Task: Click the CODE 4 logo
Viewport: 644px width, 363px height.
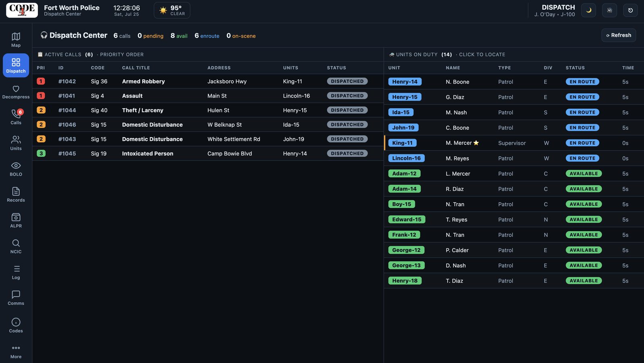Action: tap(22, 10)
